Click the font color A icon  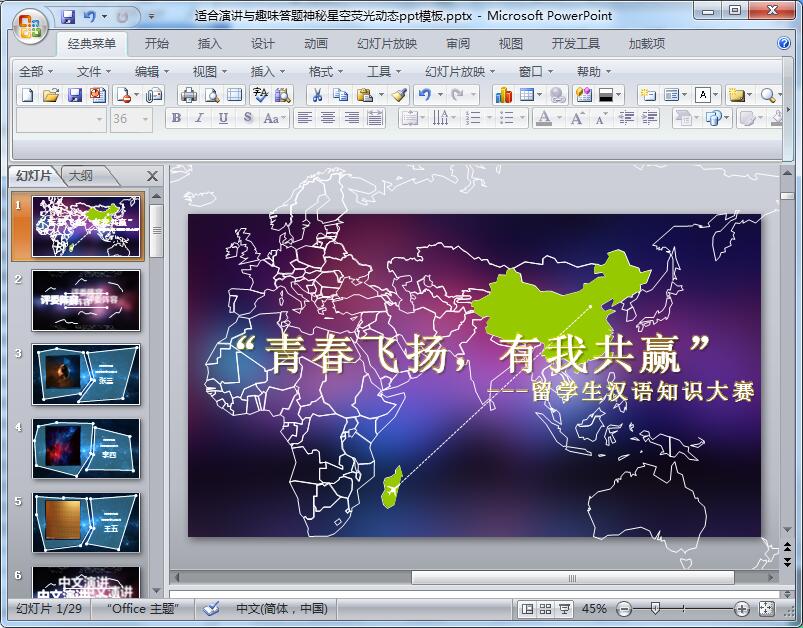pyautogui.click(x=544, y=118)
